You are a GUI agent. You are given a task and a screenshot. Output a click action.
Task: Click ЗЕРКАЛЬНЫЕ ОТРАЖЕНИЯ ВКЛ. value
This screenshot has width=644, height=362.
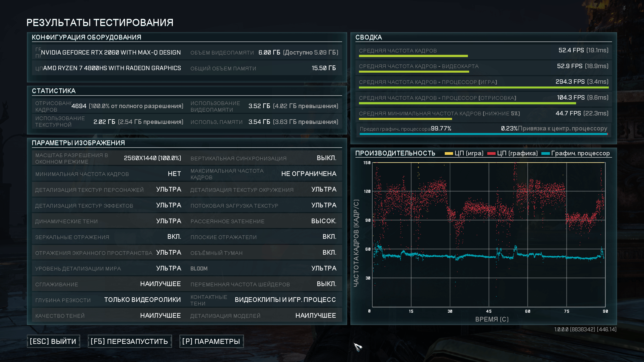coord(174,237)
